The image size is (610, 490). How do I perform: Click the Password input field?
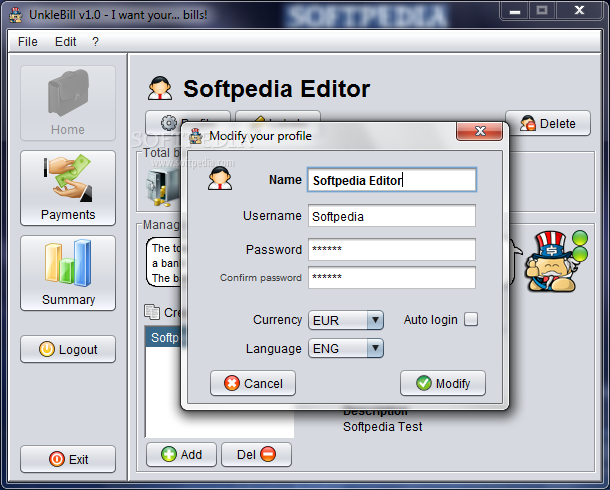[x=392, y=249]
